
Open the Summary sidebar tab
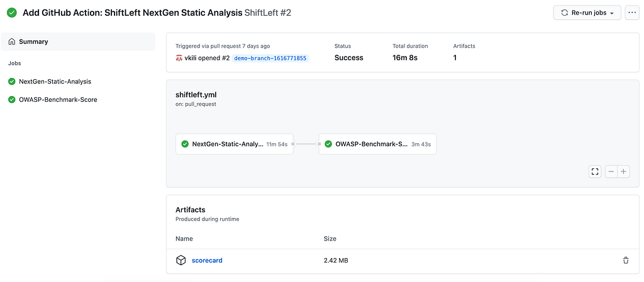pyautogui.click(x=78, y=41)
